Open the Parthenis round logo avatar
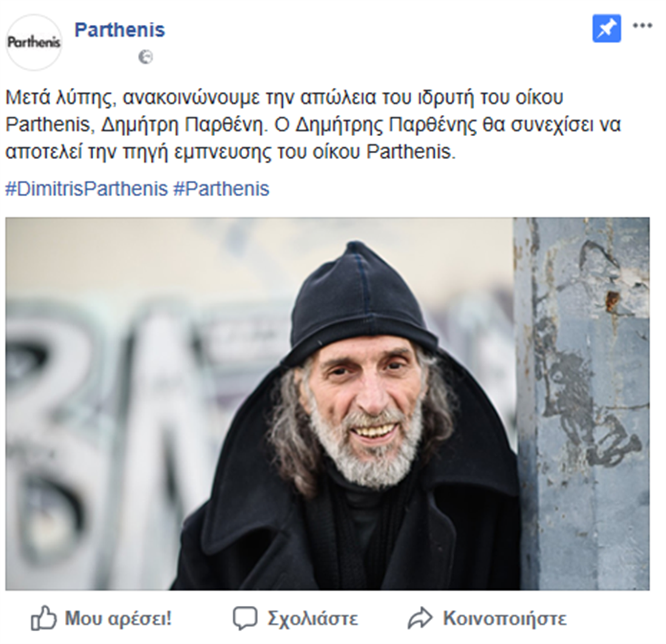 coord(33,42)
